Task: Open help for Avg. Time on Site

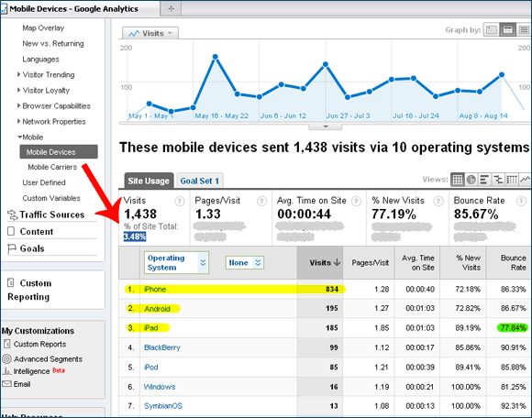Action: [356, 202]
